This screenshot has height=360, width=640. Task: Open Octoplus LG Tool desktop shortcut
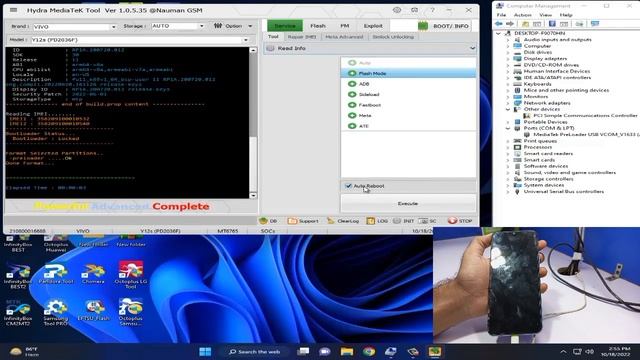click(131, 275)
